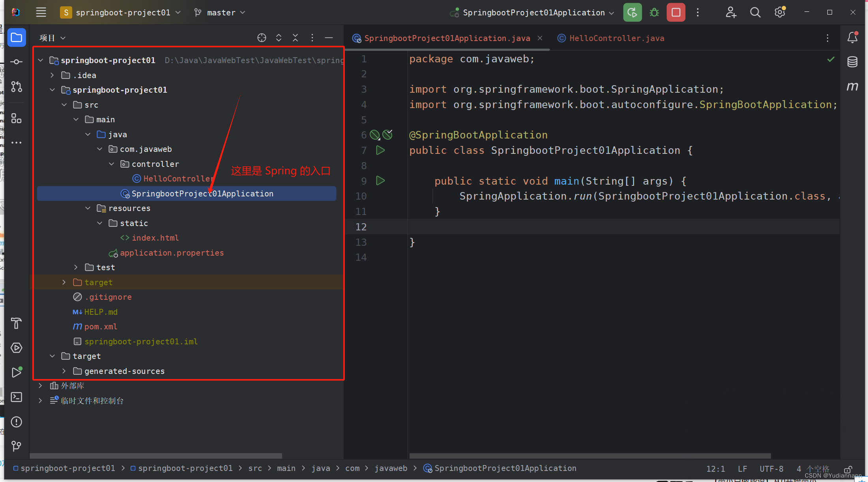The height and width of the screenshot is (482, 868).
Task: Open the main menu hamburger icon
Action: click(41, 12)
